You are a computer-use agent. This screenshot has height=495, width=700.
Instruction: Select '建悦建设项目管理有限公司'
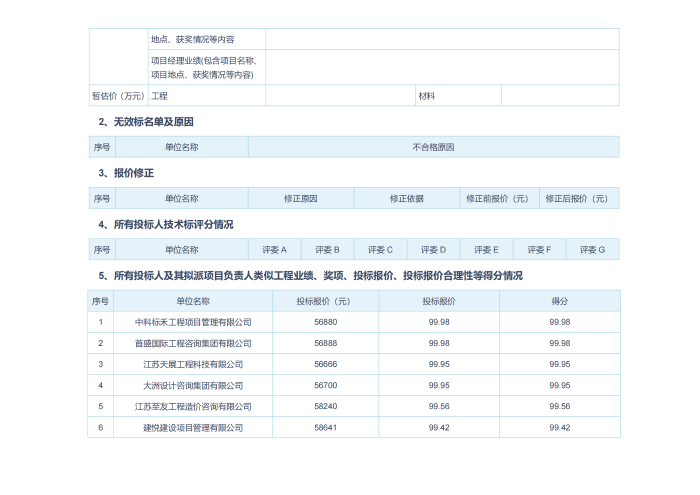pos(193,428)
